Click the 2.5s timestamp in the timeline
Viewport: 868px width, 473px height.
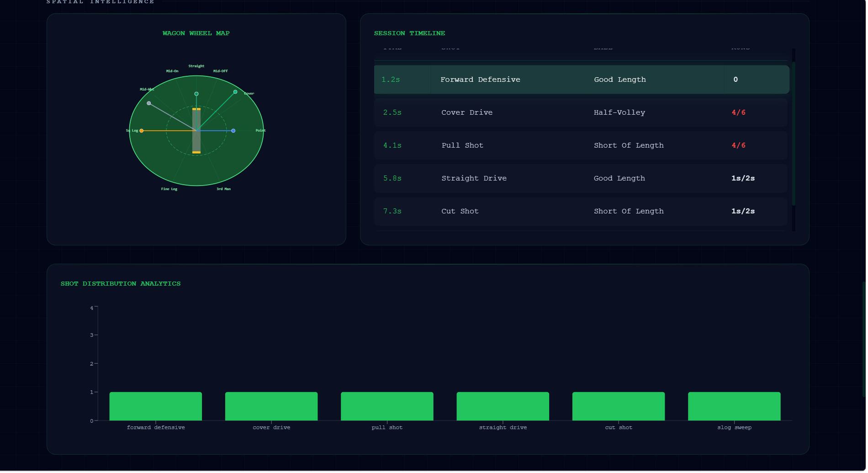point(392,112)
